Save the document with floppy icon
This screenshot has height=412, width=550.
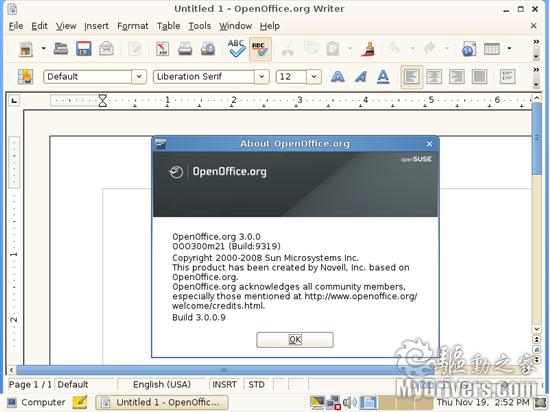pos(83,48)
